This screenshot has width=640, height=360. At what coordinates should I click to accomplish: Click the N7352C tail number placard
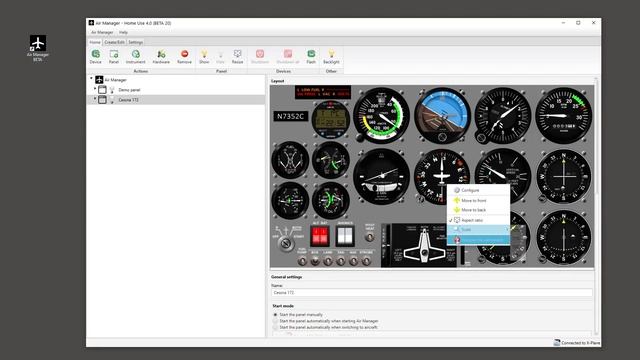click(x=291, y=116)
